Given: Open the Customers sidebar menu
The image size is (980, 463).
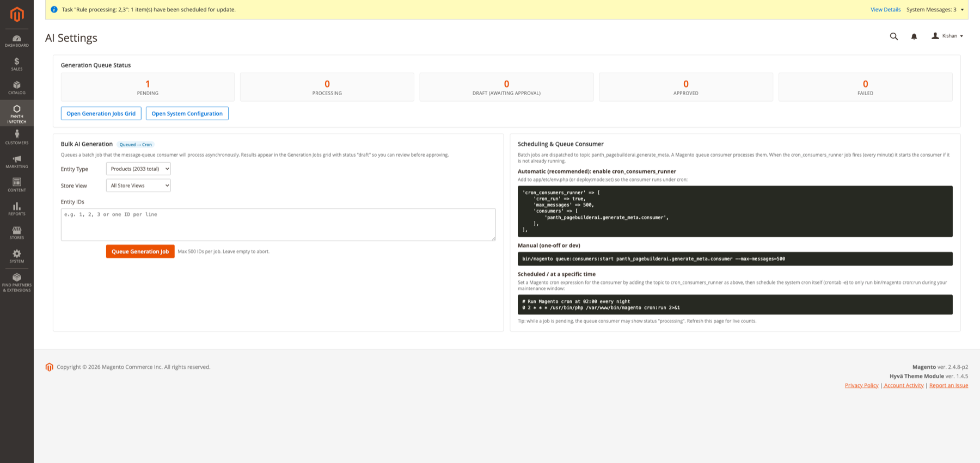Looking at the screenshot, I should coord(17,138).
